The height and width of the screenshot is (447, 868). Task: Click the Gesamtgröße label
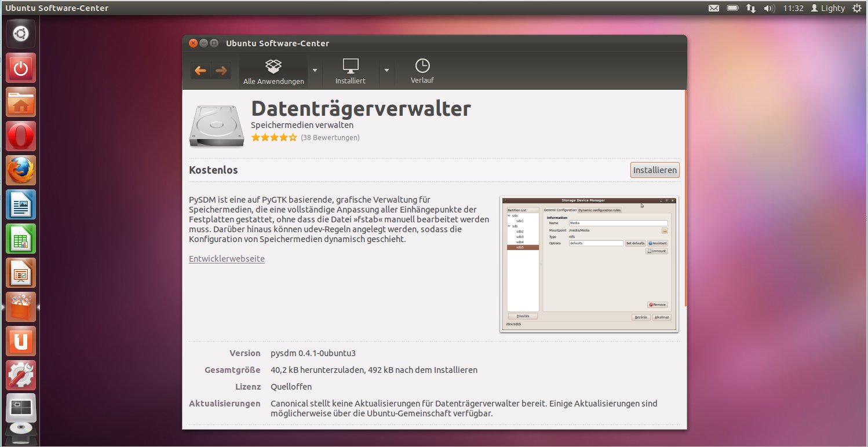point(232,370)
